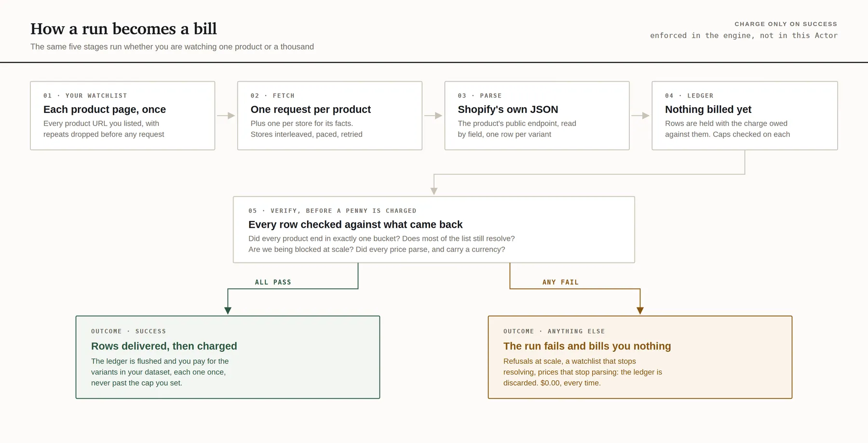
Task: Select the heading "Nothing billed yet"
Action: (708, 110)
